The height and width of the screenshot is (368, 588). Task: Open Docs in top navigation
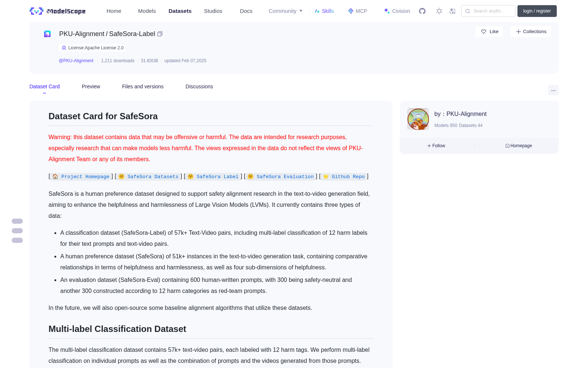246,11
